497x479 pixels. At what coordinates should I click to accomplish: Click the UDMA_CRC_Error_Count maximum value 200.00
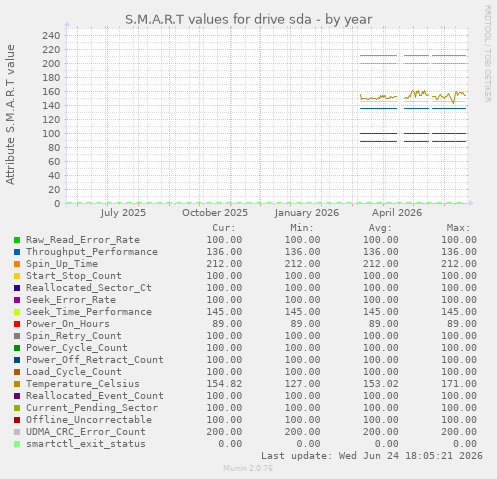point(459,432)
